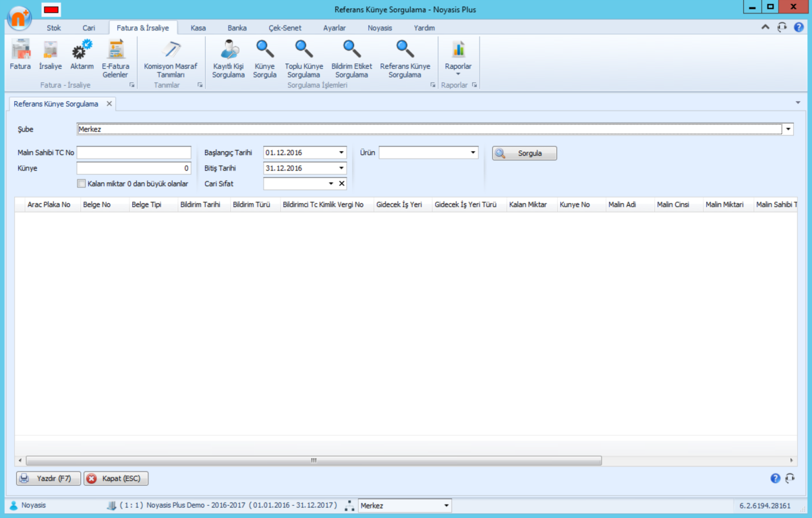Switch to the Banka ribbon tab
The image size is (812, 518).
click(x=237, y=28)
